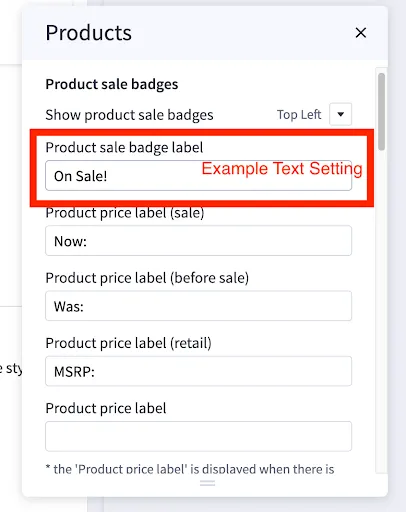Click the MSRP: retail label field
The image size is (406, 512).
[198, 371]
